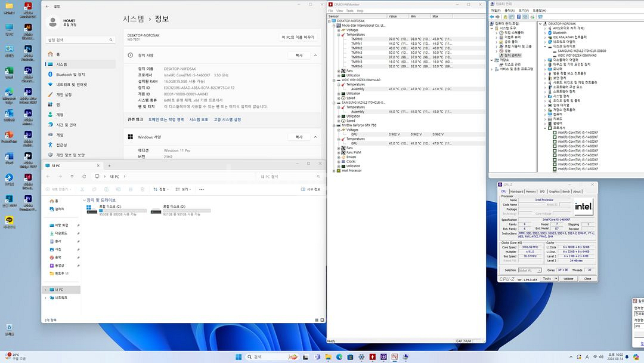This screenshot has width=644, height=363.
Task: Open the 보기 view dropdown in File Explorer
Action: (x=182, y=189)
